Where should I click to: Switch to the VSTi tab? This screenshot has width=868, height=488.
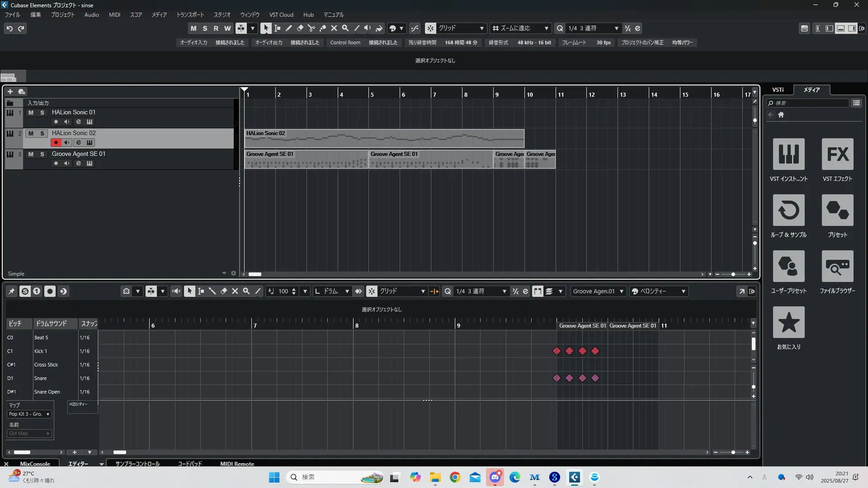[x=778, y=90]
